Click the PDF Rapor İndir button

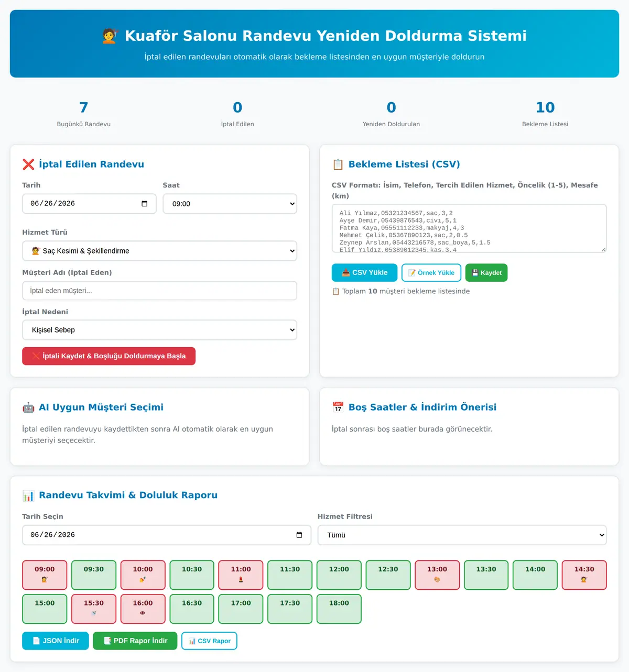(x=135, y=641)
